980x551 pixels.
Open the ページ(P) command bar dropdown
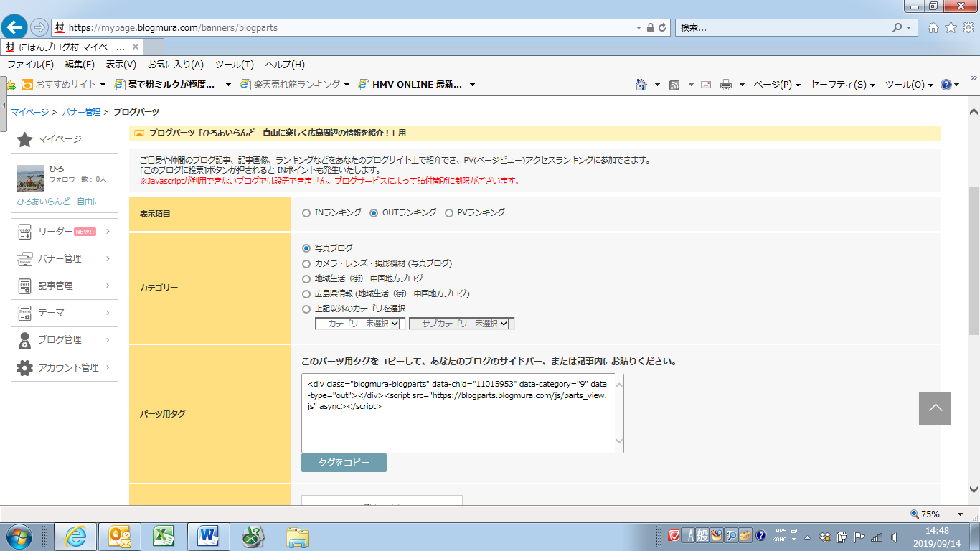[x=777, y=85]
